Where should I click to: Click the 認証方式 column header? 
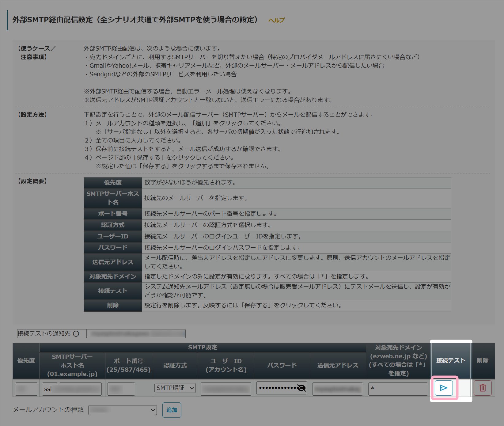click(x=175, y=365)
